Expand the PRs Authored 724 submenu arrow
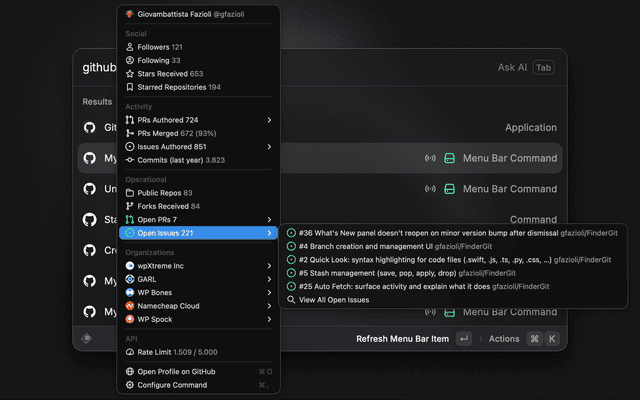This screenshot has width=640, height=400. 269,120
